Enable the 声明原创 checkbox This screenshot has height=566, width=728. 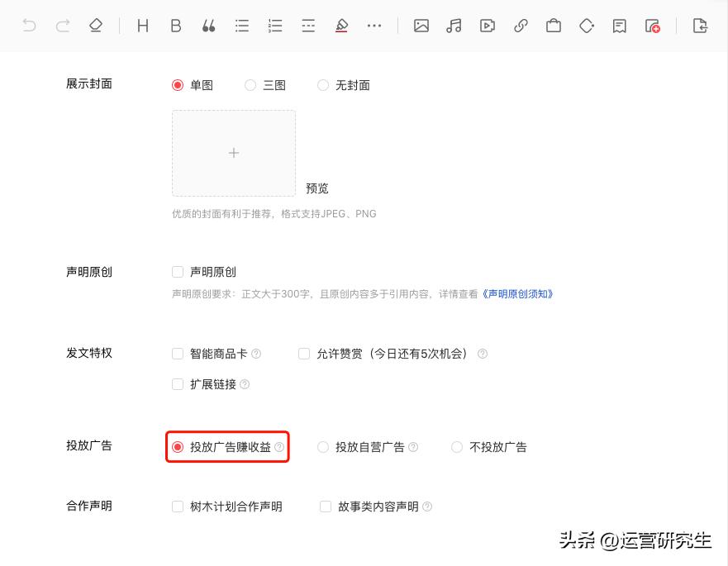coord(177,271)
